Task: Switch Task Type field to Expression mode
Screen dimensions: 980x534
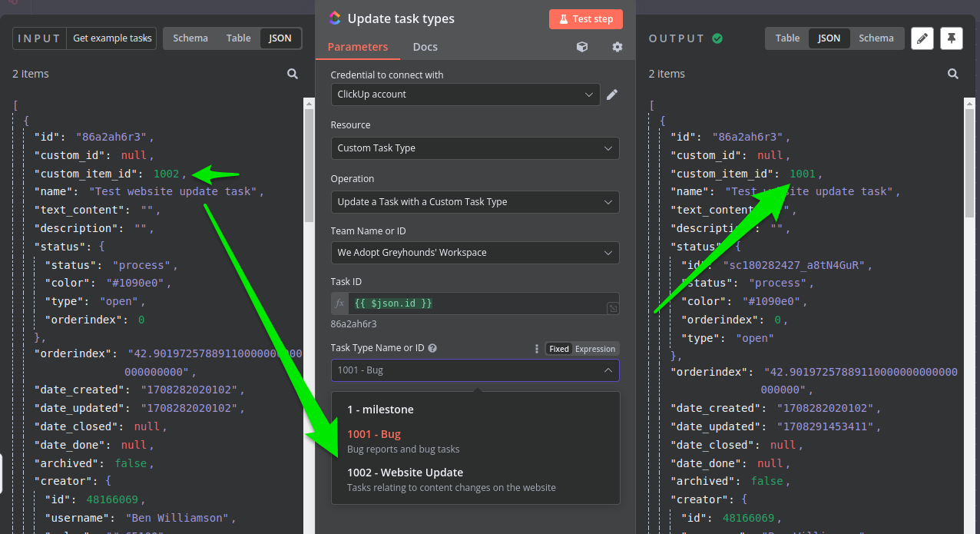Action: 595,349
